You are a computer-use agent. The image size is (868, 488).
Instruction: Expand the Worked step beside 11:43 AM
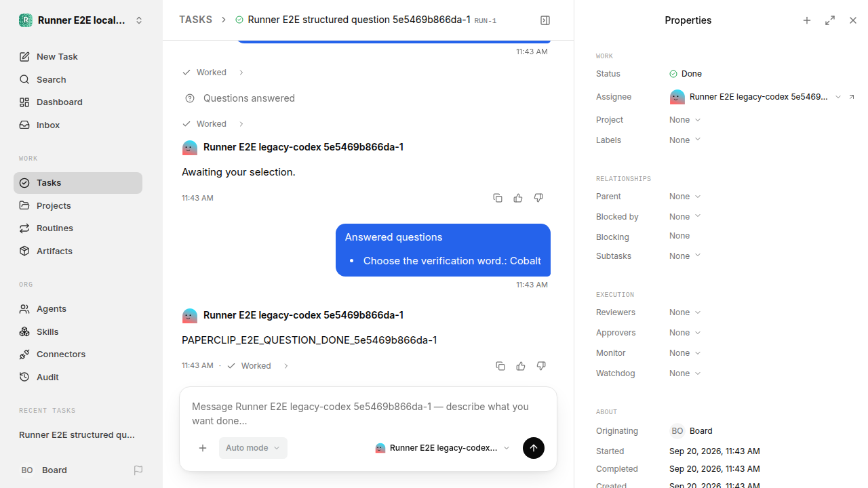click(258, 366)
